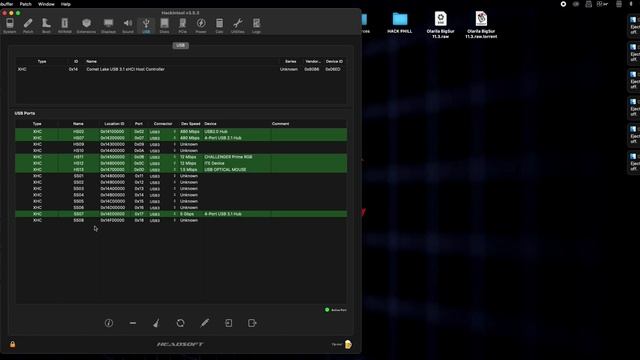The image size is (640, 360).
Task: Click comment cell of the HS13 row
Action: (309, 170)
